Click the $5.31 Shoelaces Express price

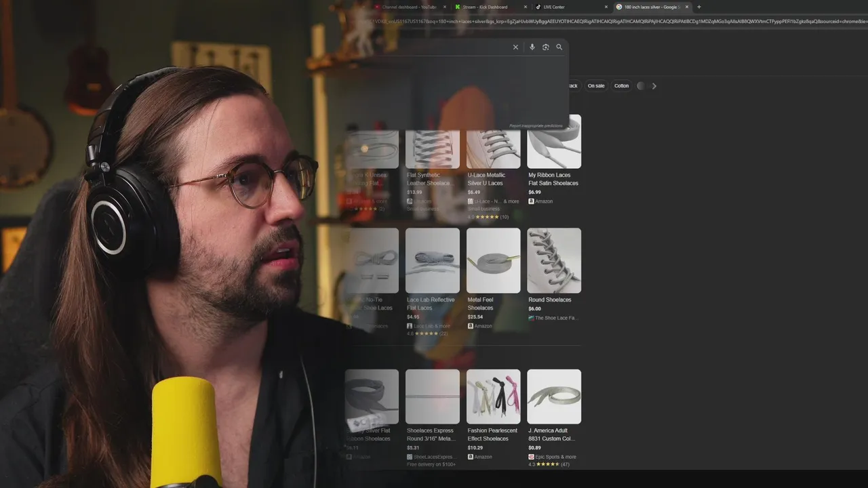(412, 448)
